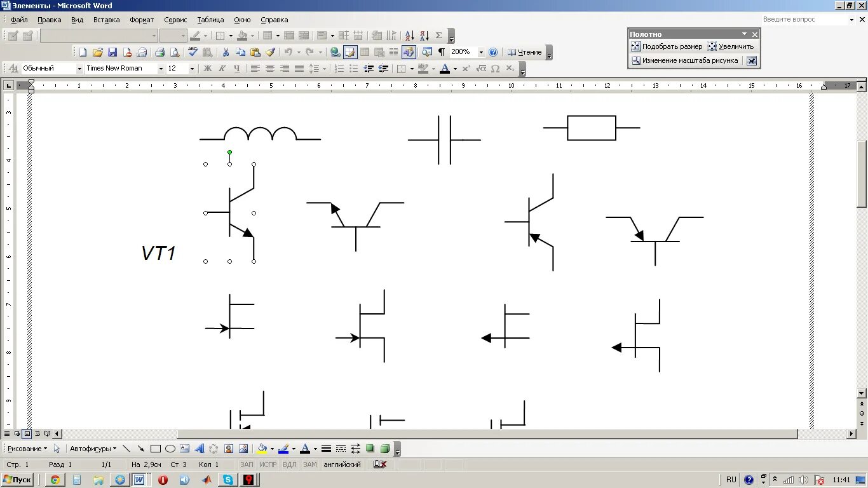868x488 pixels.
Task: Select the Oval drawing tool
Action: [x=170, y=449]
